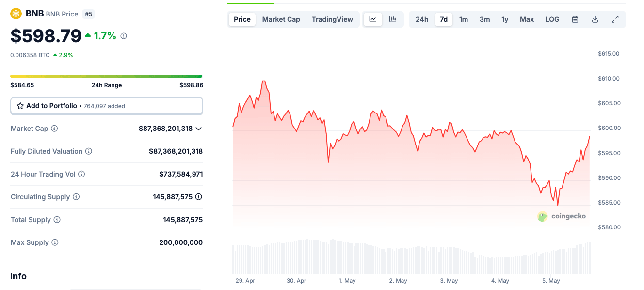Click the info icon beside 24 Hour Trading Vol
Viewport: 644px width, 290px height.
coord(81,174)
